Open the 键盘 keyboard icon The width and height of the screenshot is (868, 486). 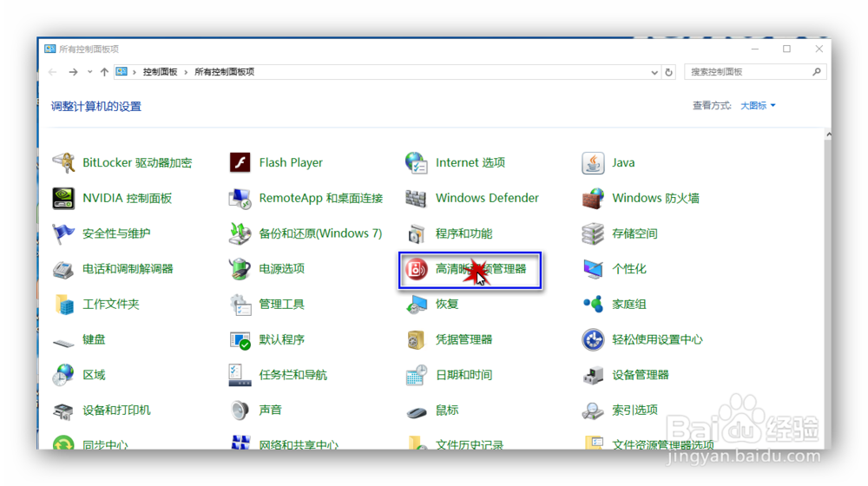point(63,341)
